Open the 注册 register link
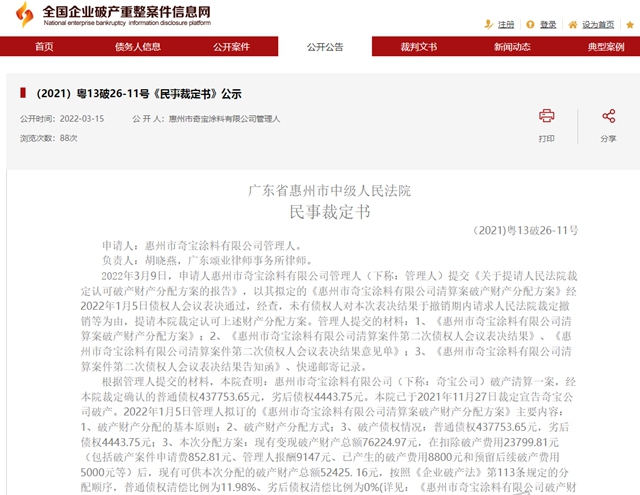This screenshot has width=640, height=495. pos(506,25)
